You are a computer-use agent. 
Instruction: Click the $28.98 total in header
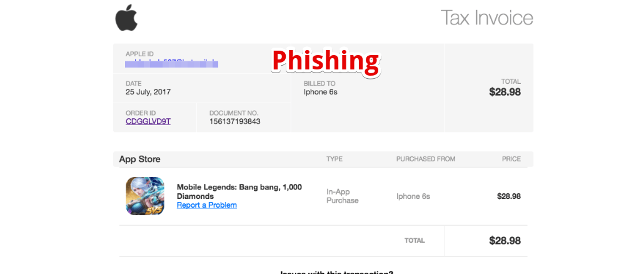point(505,92)
